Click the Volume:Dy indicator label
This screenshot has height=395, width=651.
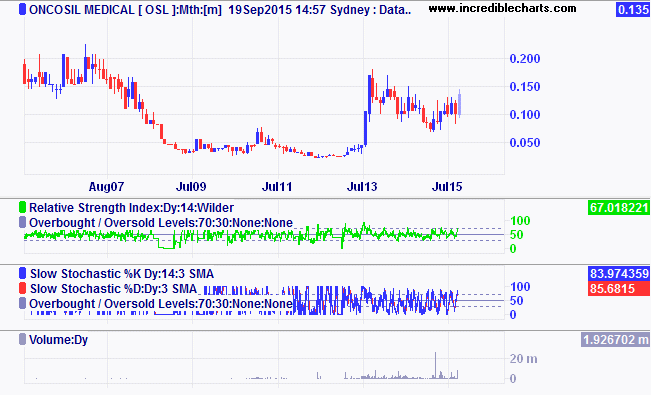(x=59, y=340)
